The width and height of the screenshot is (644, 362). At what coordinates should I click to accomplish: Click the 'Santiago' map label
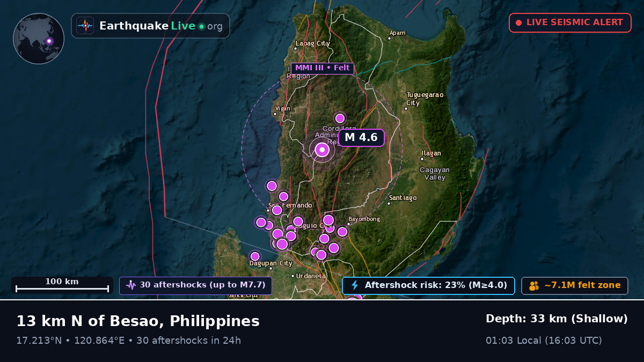tap(403, 198)
